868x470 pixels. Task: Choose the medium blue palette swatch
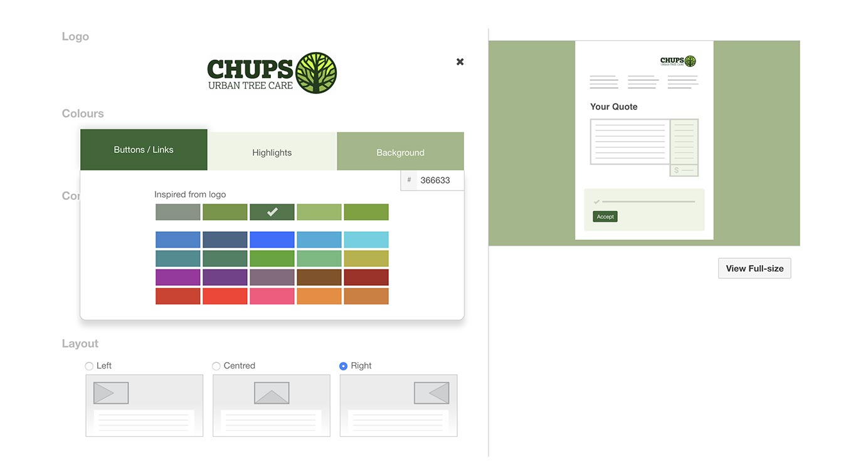coord(178,240)
